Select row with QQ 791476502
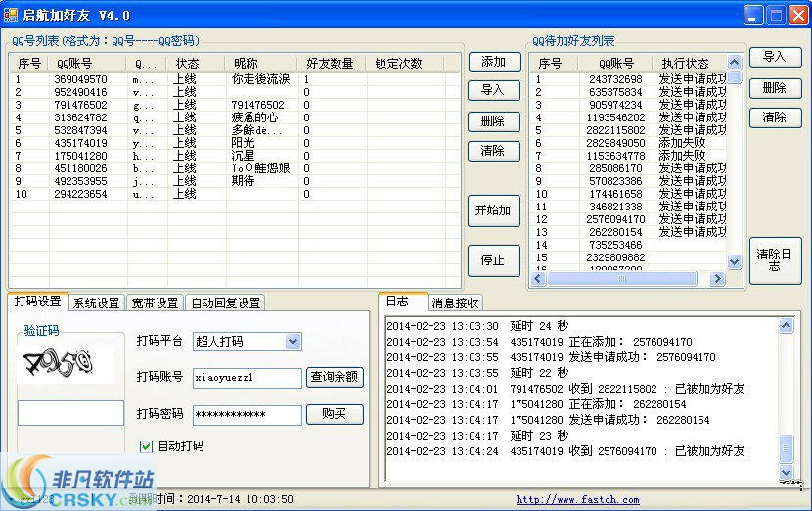Screen dimensions: 812x511 pyautogui.click(x=234, y=105)
